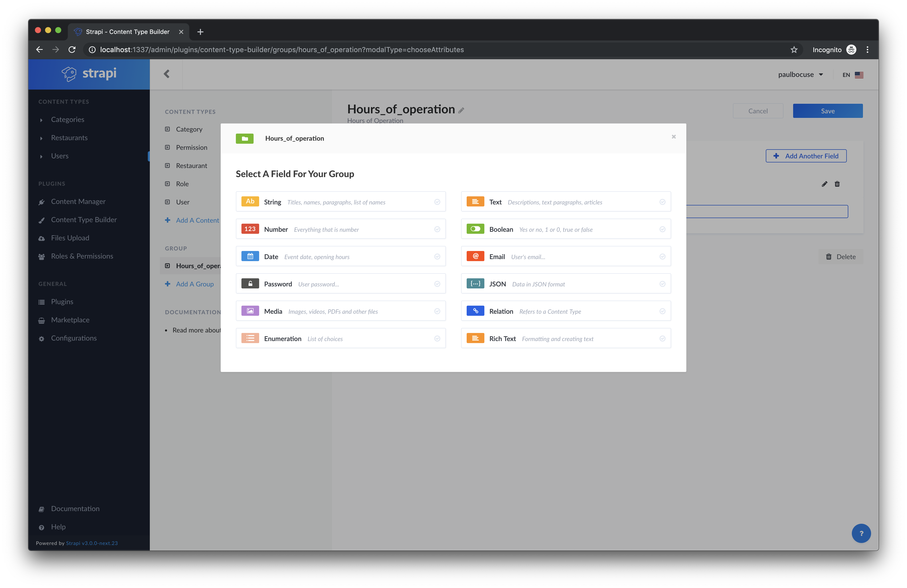Tick the check circle on Boolean row

(662, 229)
